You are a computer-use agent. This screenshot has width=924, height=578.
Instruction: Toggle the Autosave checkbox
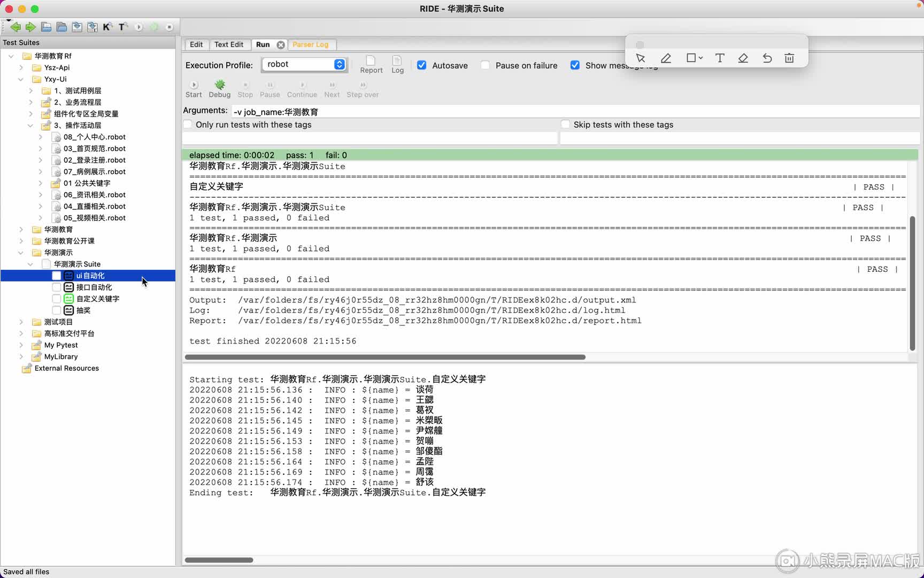422,65
